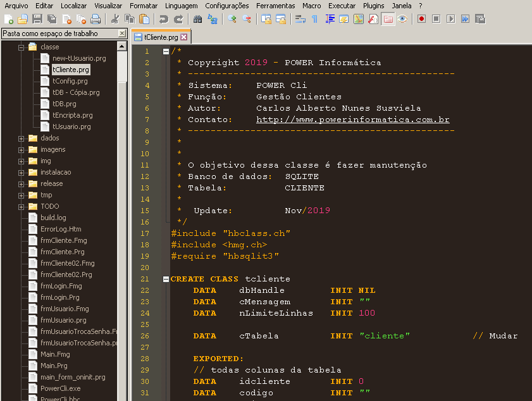Open the Executar menu
The width and height of the screenshot is (532, 401).
click(342, 6)
